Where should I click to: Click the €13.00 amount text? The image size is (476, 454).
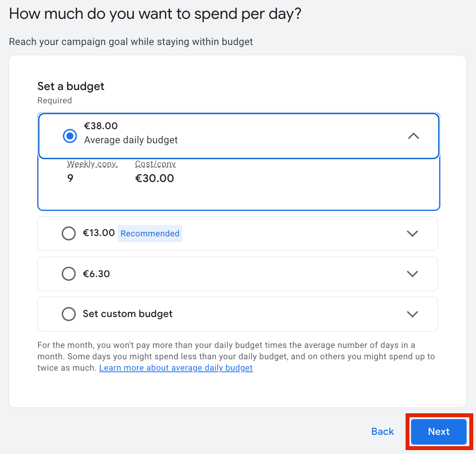[x=99, y=233]
